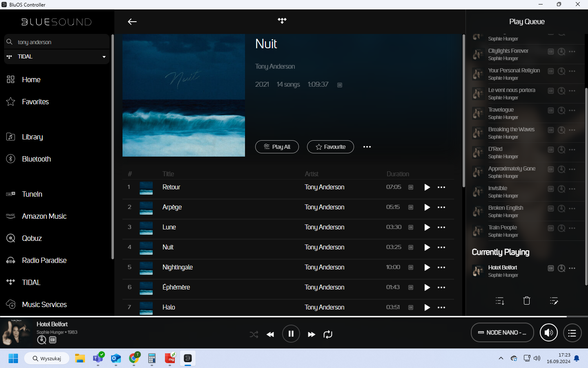Screen dimensions: 588x368
Task: Open options for Citylights Forever in queue
Action: point(572,52)
